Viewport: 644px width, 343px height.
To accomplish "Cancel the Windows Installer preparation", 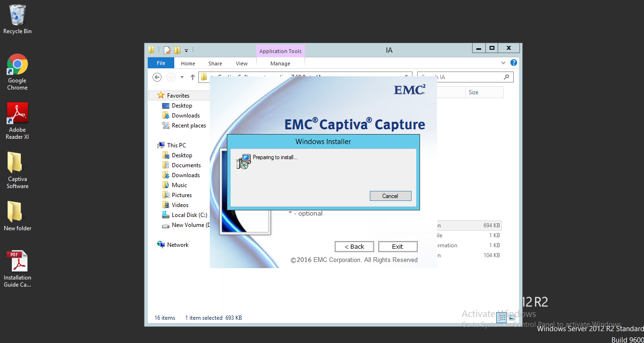I will [390, 196].
